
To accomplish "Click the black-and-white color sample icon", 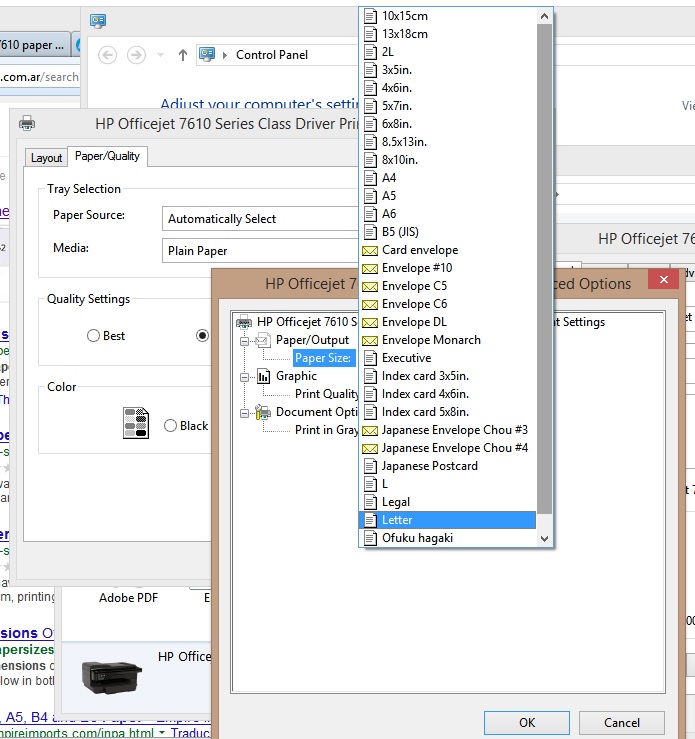I will tap(136, 423).
